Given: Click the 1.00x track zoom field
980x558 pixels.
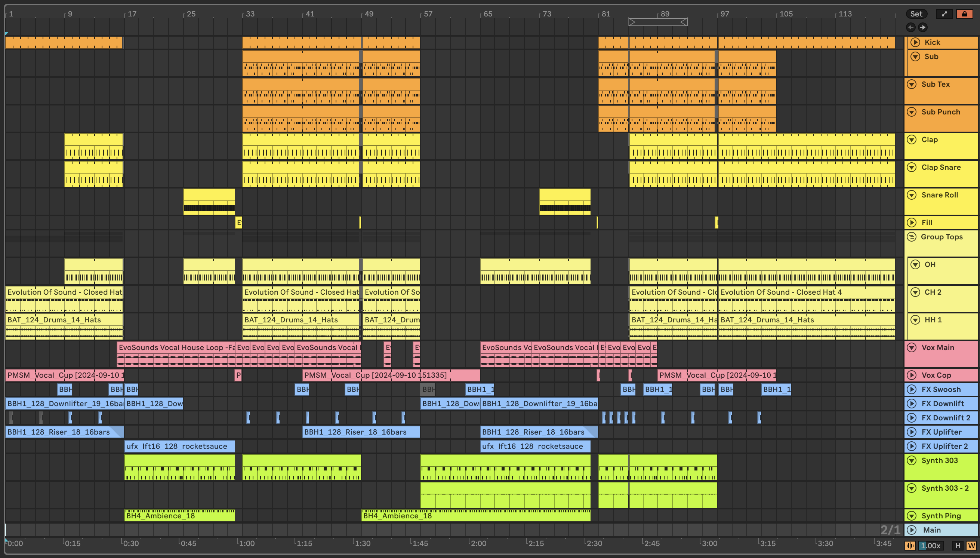Looking at the screenshot, I should point(931,545).
